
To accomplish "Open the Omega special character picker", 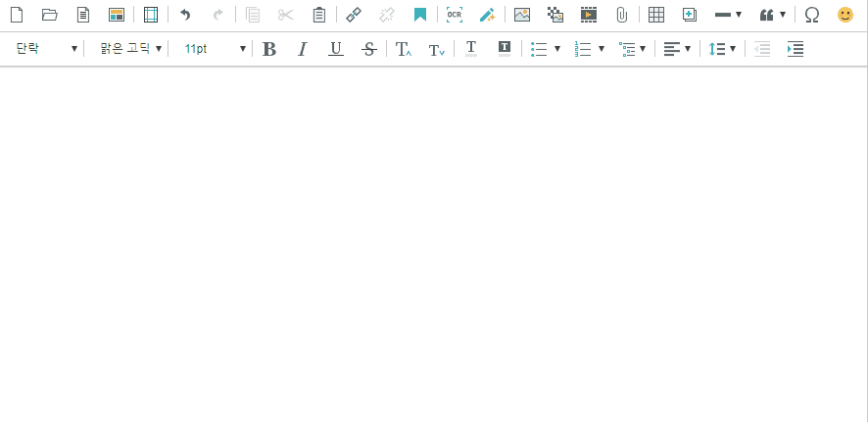I will pos(811,15).
